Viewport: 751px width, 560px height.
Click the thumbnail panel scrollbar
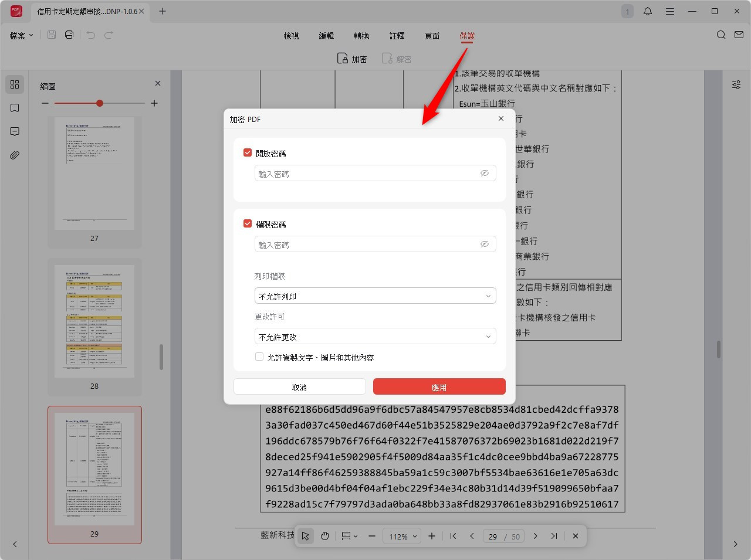pos(161,357)
